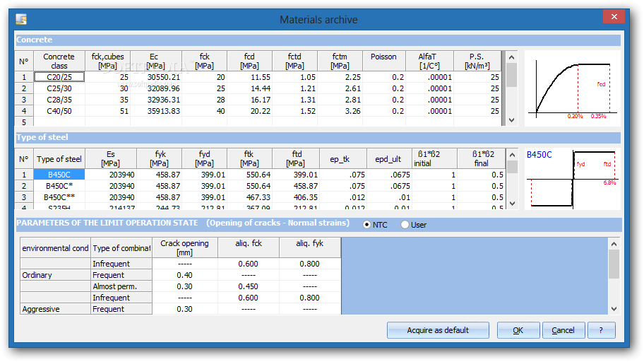
Task: Click the B450C steel stress-strain diagram
Action: pos(573,179)
